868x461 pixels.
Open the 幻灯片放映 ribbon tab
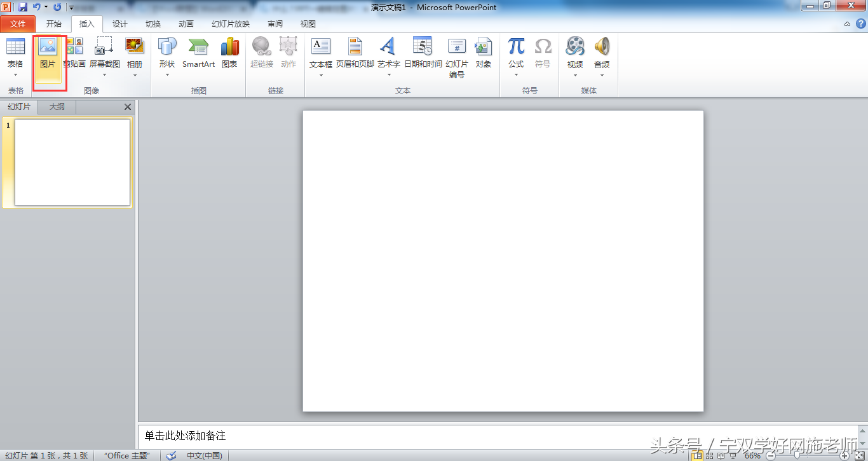[231, 24]
